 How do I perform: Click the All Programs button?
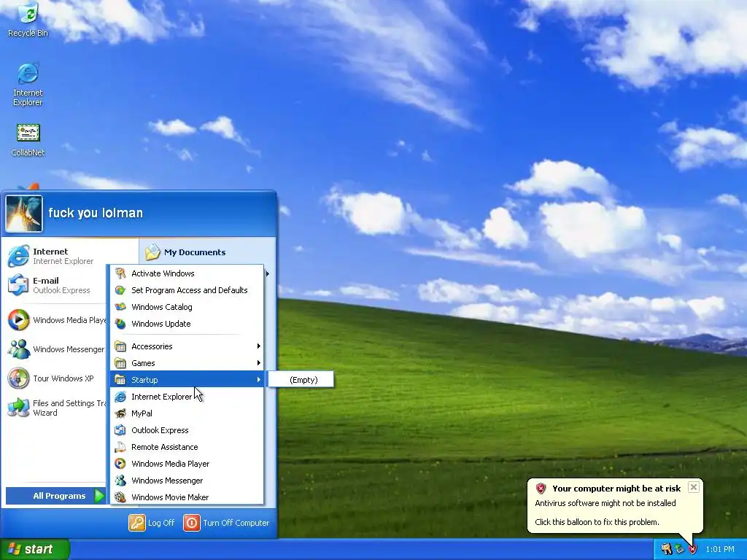pyautogui.click(x=55, y=496)
